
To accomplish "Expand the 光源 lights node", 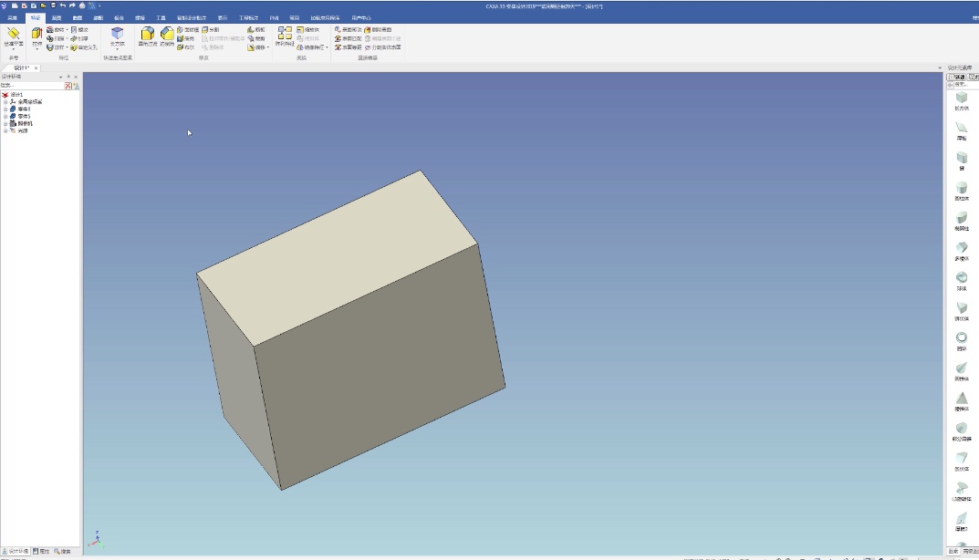I will tap(5, 130).
